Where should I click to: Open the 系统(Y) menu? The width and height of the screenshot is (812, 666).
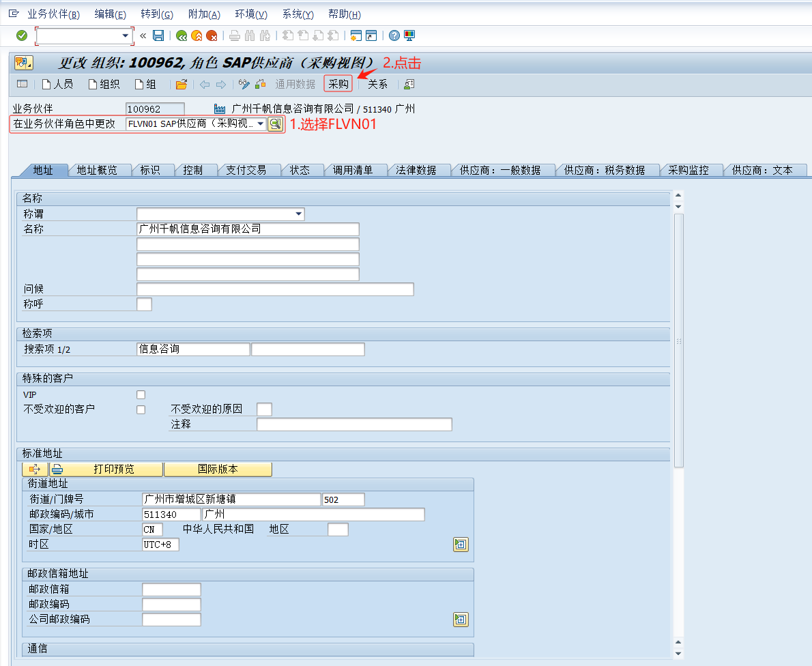tap(298, 14)
